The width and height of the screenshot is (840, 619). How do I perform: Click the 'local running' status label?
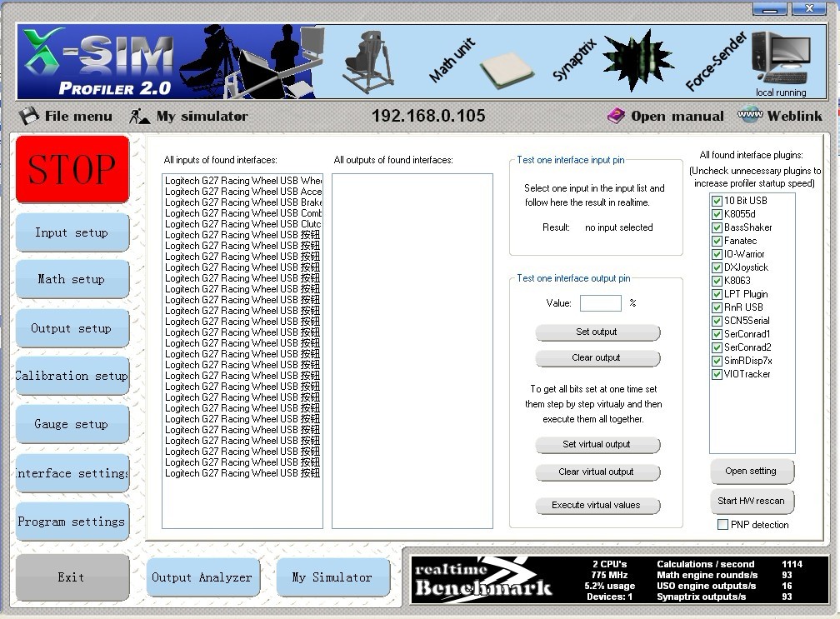point(781,92)
